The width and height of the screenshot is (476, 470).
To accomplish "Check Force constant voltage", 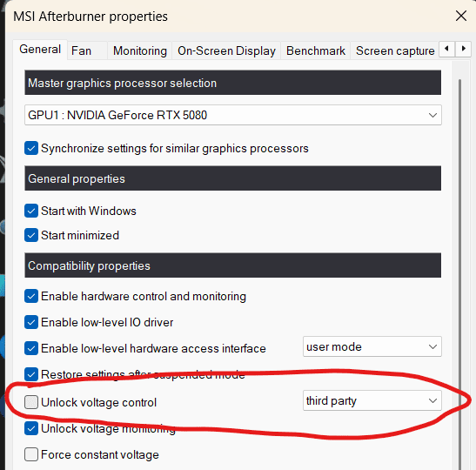I will click(x=31, y=454).
